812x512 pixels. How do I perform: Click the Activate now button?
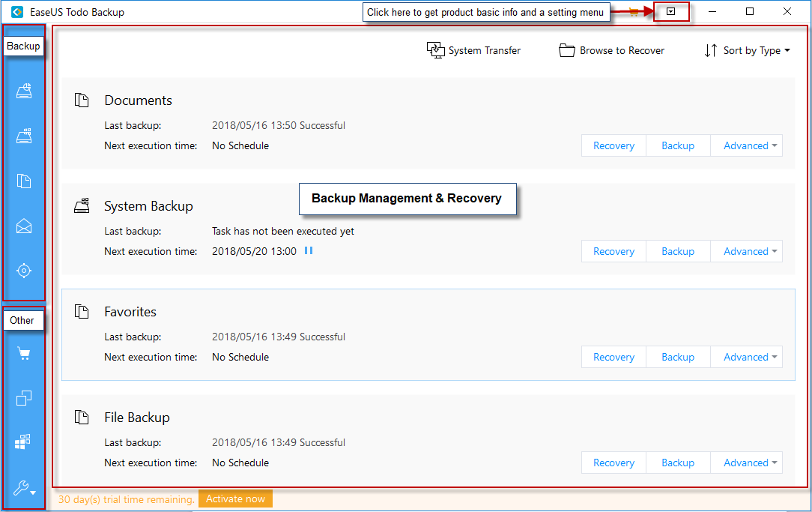[235, 499]
